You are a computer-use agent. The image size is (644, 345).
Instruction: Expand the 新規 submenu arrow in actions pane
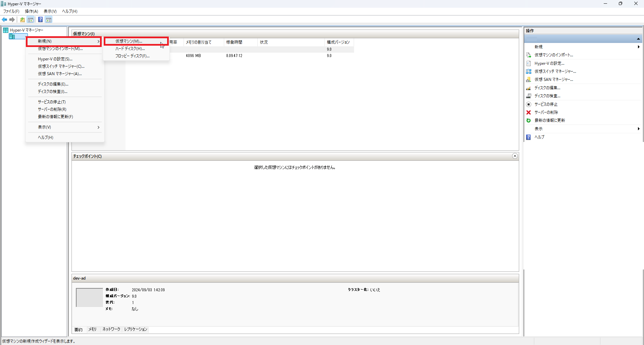pos(638,47)
